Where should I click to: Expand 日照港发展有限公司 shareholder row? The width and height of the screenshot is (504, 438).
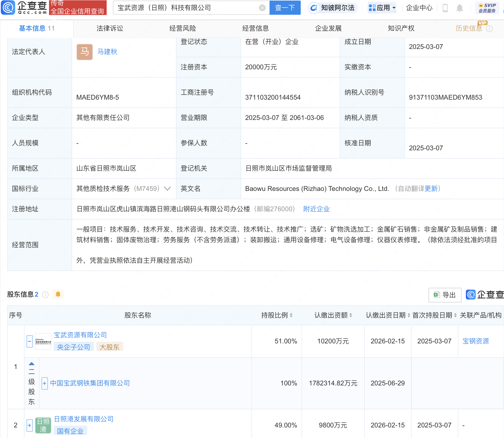[x=30, y=425]
